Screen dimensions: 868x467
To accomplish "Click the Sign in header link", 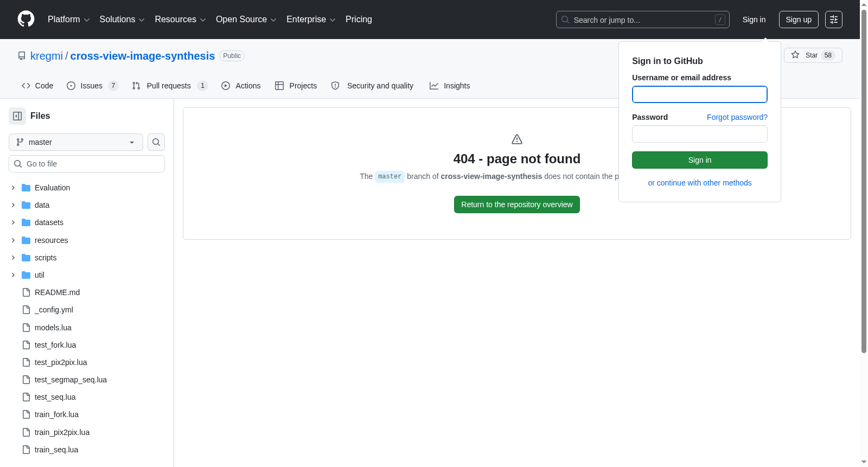I will (x=754, y=20).
